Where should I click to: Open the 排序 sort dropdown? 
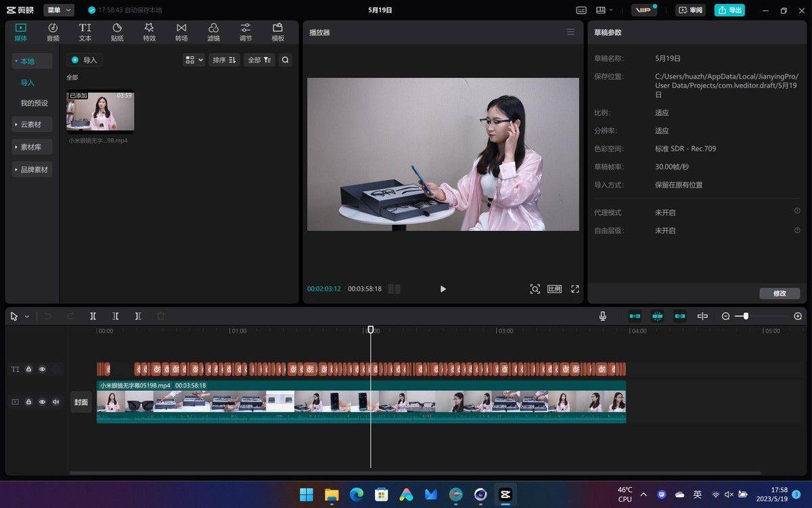point(224,60)
